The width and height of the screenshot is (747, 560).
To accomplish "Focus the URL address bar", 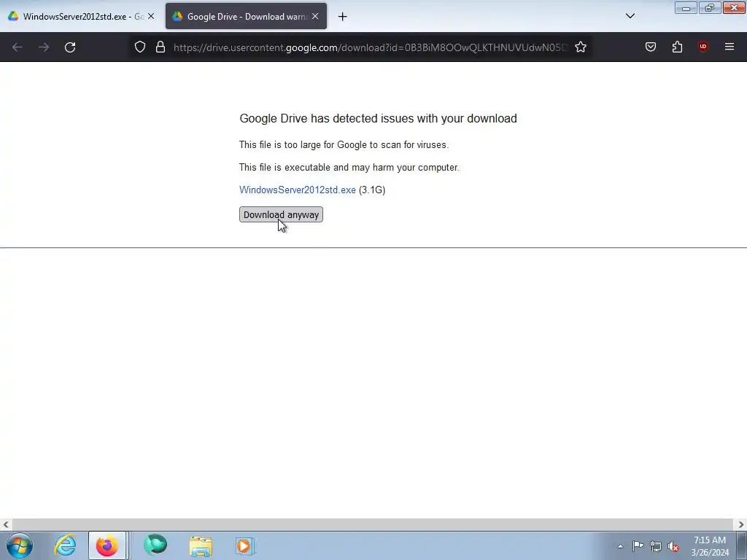I will coord(371,47).
